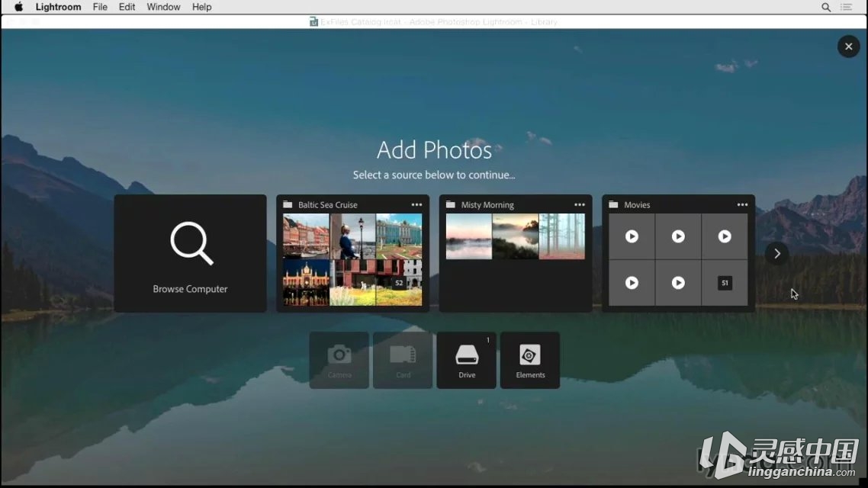Select Misty Morning foggy trees thumbnail
The image size is (868, 488).
[562, 237]
